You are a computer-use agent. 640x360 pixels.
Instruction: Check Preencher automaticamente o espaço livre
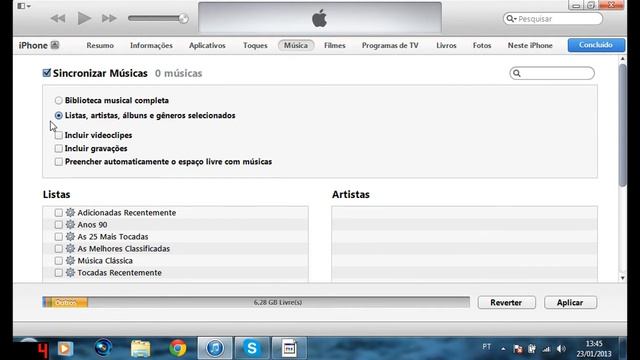click(x=59, y=162)
